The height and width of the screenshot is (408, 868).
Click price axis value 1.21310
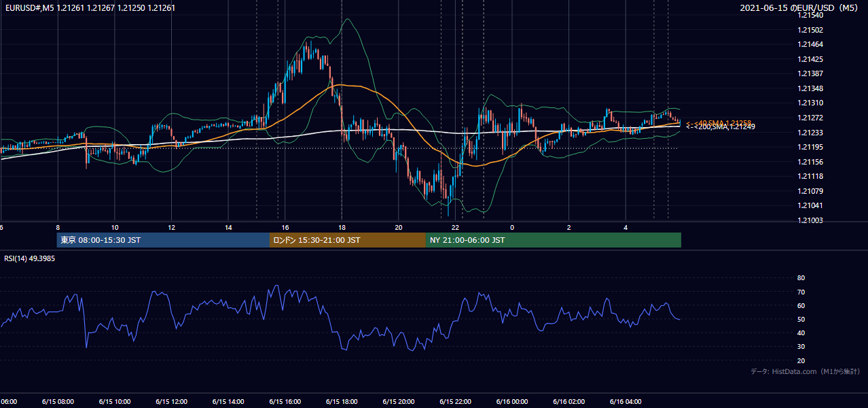810,103
